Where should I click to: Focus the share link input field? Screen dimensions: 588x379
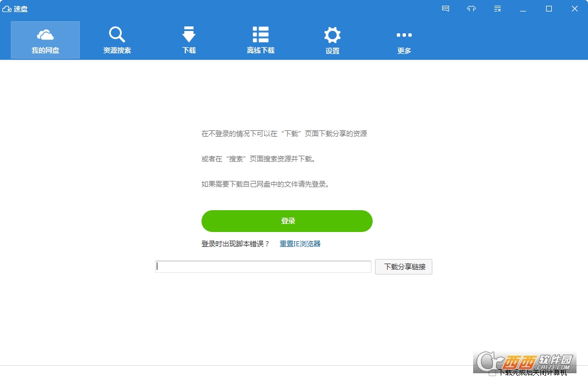click(264, 267)
